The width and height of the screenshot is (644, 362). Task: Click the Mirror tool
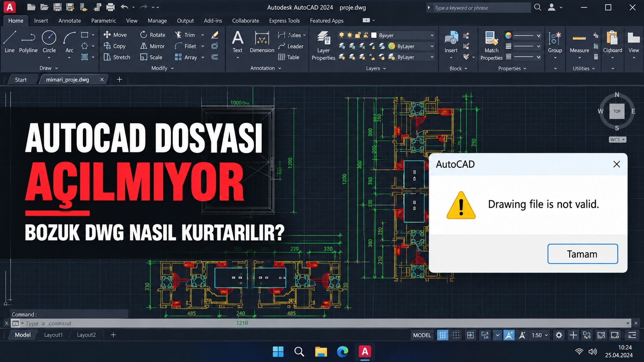point(153,46)
